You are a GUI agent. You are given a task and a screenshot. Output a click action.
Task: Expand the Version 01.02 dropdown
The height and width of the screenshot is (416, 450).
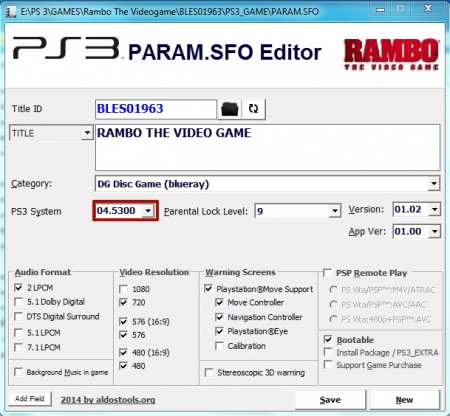coord(435,210)
